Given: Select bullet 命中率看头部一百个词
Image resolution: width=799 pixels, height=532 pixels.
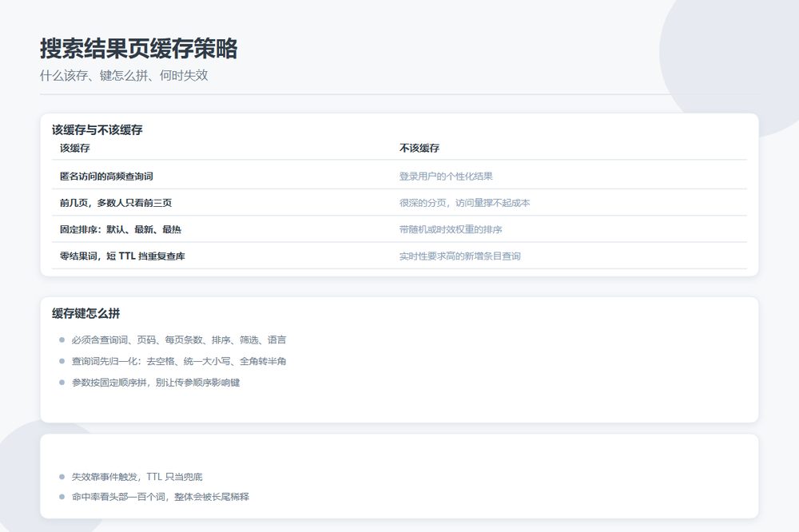Looking at the screenshot, I should tap(160, 497).
